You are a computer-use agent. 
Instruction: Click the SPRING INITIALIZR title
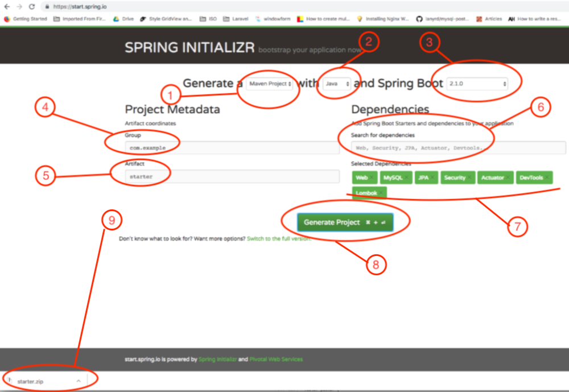189,48
